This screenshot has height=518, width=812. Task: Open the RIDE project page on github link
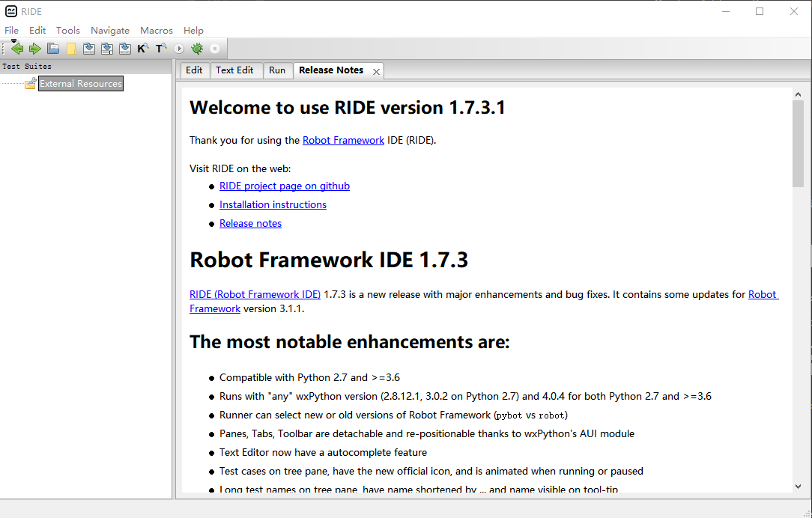click(x=284, y=186)
